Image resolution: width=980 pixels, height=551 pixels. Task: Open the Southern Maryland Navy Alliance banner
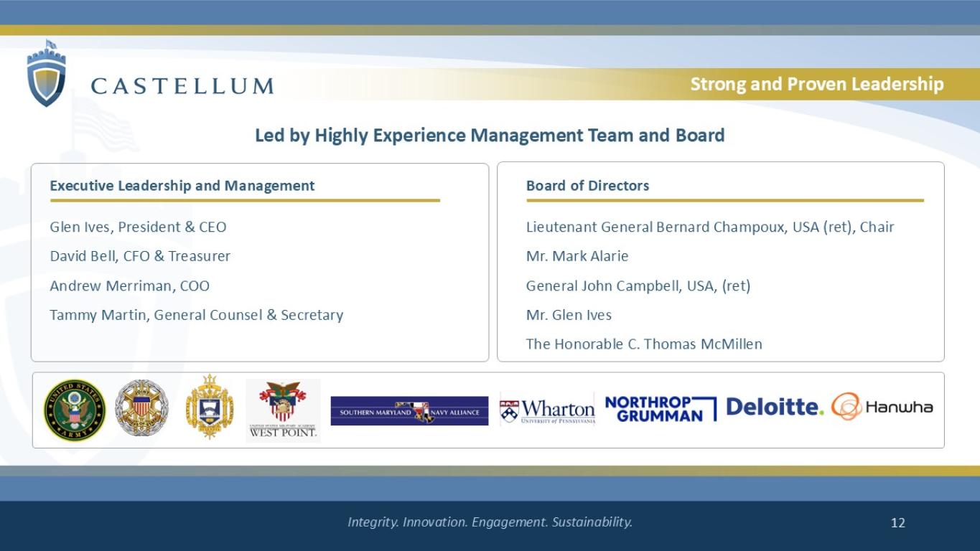pyautogui.click(x=409, y=411)
